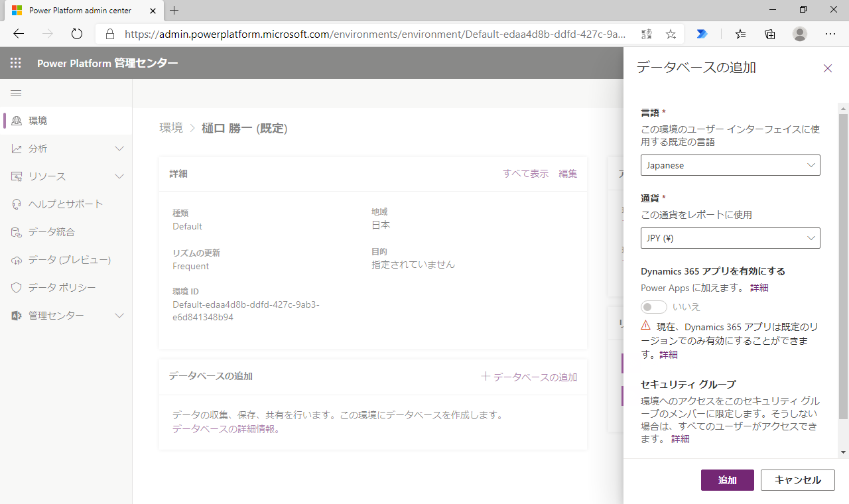Screen dimensions: 849x504
Task: Open browser settings and more menu
Action: (x=830, y=34)
